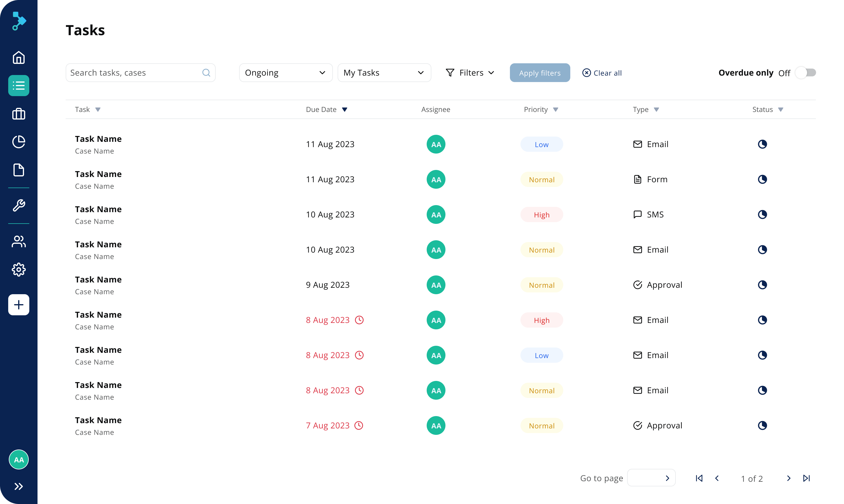Expand sidebar with double chevron icon

click(x=19, y=486)
